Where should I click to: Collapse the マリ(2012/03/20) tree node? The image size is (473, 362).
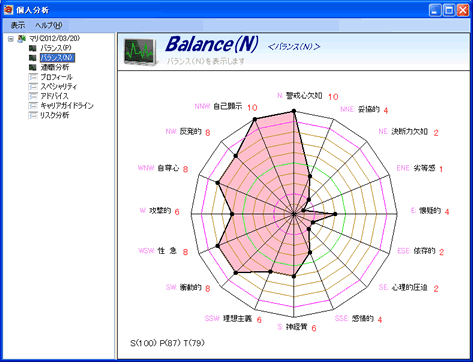11,39
